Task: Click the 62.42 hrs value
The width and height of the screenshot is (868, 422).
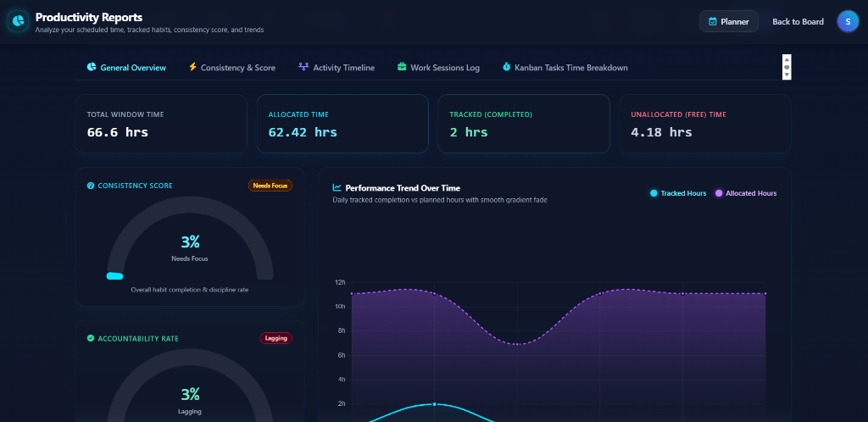Action: [303, 132]
